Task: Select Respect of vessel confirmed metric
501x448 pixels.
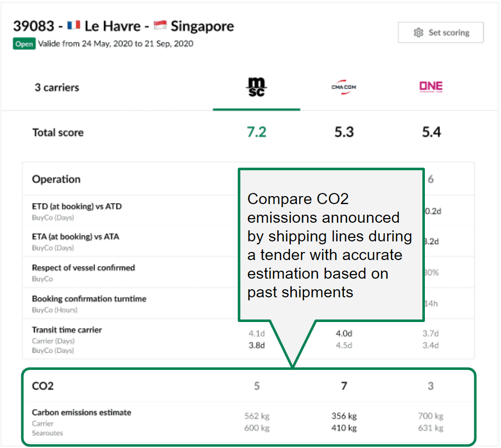Action: 83,268
